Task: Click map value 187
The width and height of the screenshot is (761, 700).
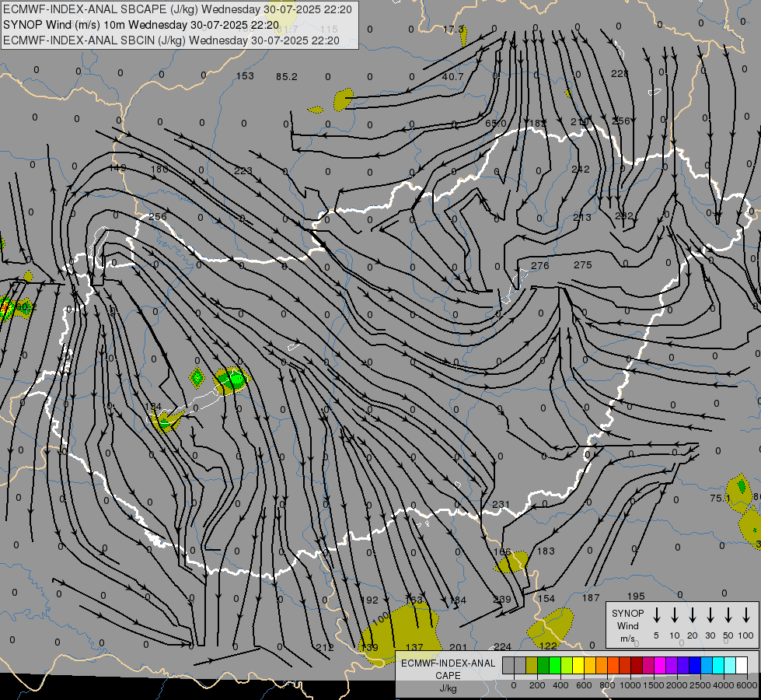Action: click(591, 598)
